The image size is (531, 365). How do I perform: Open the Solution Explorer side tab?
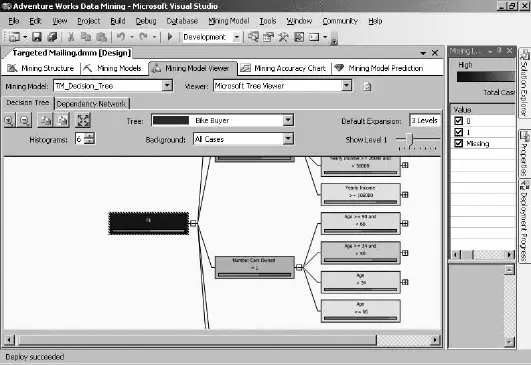pos(524,83)
